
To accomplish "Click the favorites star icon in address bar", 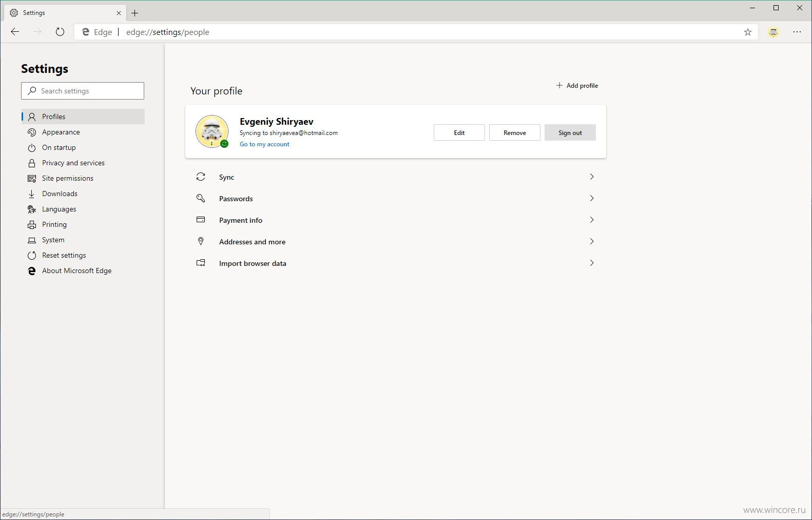I will [748, 32].
